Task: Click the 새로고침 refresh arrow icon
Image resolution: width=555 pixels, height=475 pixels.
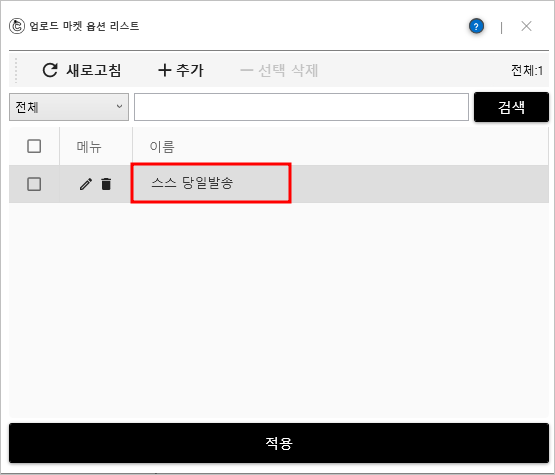Action: click(x=50, y=70)
